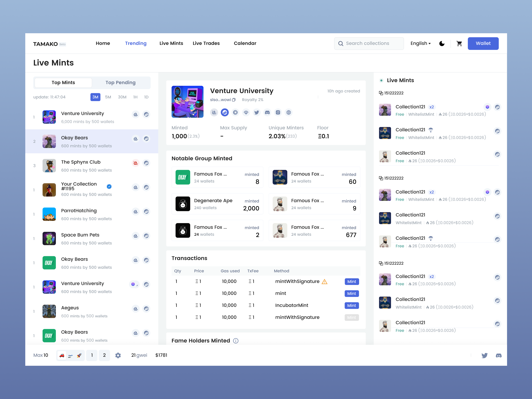This screenshot has width=532, height=399.
Task: Open Venture University's Twitter page
Action: click(x=257, y=112)
